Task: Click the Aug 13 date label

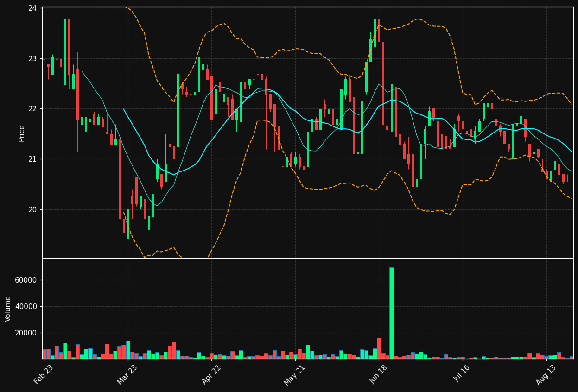Action: point(545,375)
